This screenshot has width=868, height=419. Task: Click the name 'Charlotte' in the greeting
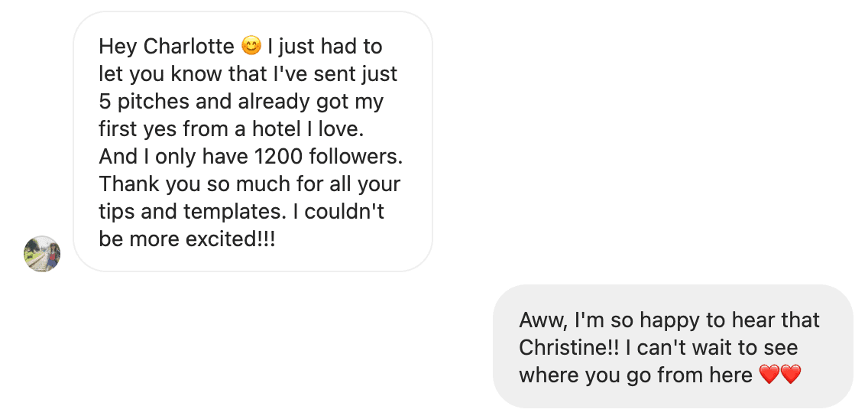pyautogui.click(x=189, y=47)
